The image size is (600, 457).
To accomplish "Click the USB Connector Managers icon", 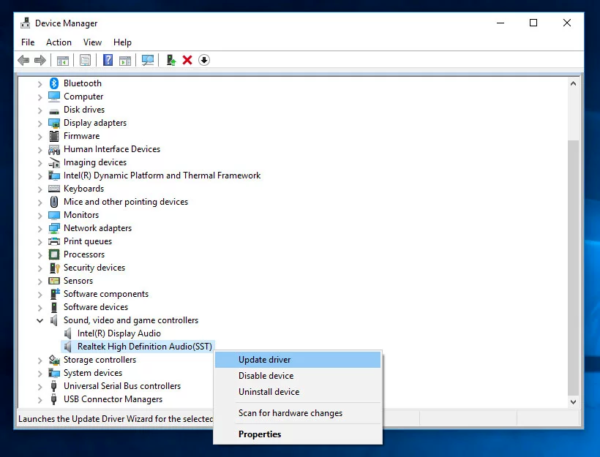I will coord(54,399).
